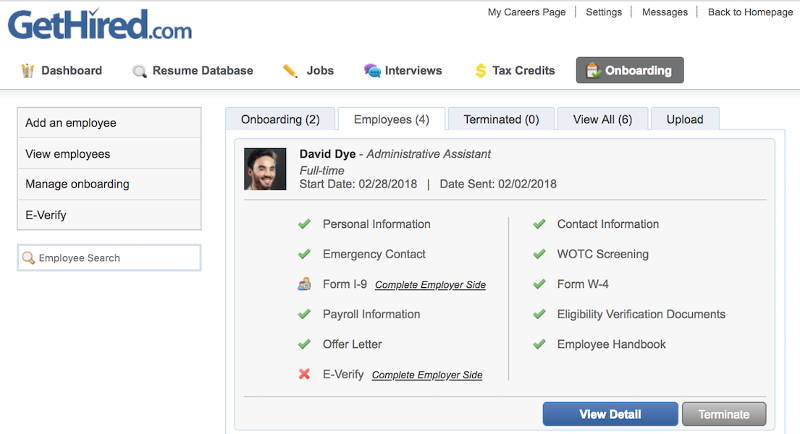Open Interviews via the chat bubbles icon
Screen dimensions: 800x434
[372, 70]
